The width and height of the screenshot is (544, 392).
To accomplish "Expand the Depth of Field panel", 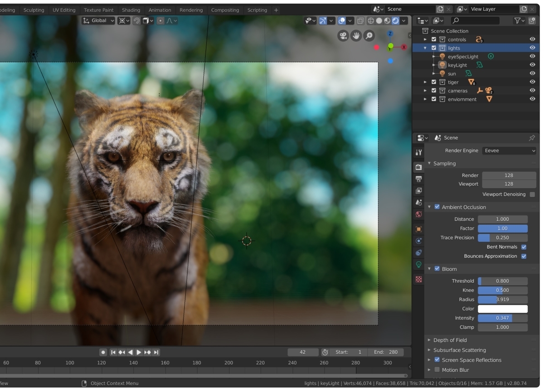I will click(x=450, y=340).
